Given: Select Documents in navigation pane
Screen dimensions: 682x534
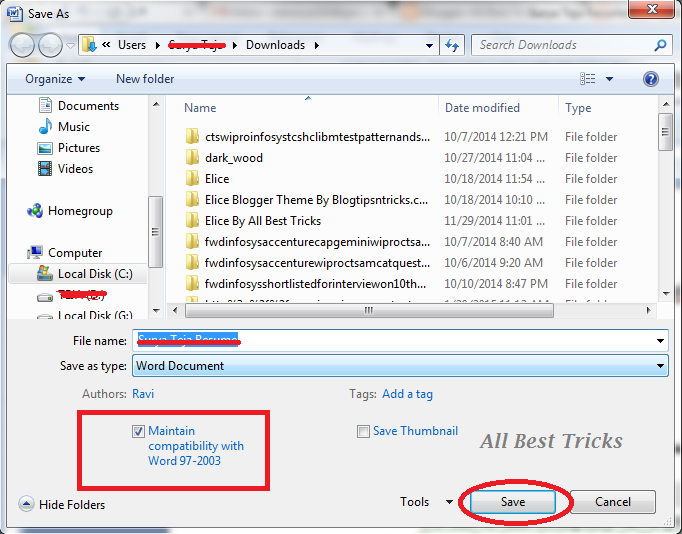Looking at the screenshot, I should tap(88, 106).
